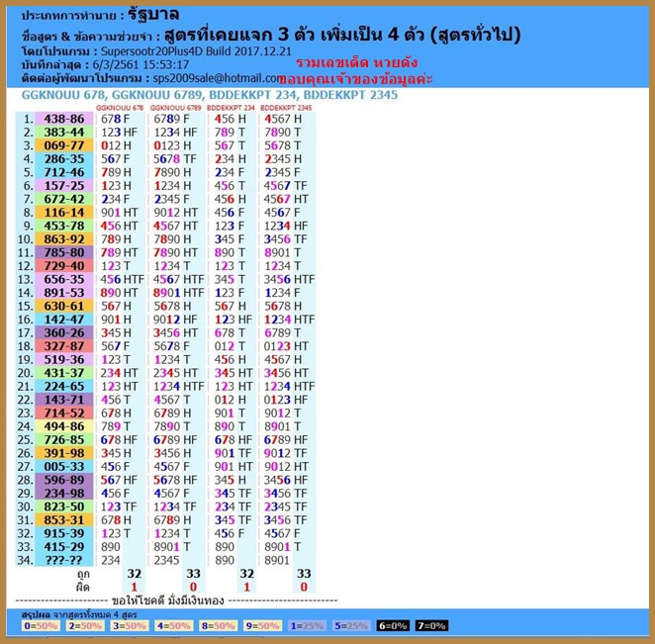Click the ???-?? entry in row 34
This screenshot has height=644, width=655.
pos(63,559)
